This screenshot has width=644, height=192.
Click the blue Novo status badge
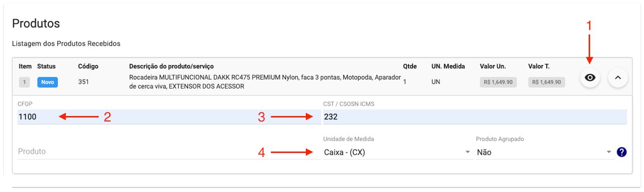pos(48,82)
